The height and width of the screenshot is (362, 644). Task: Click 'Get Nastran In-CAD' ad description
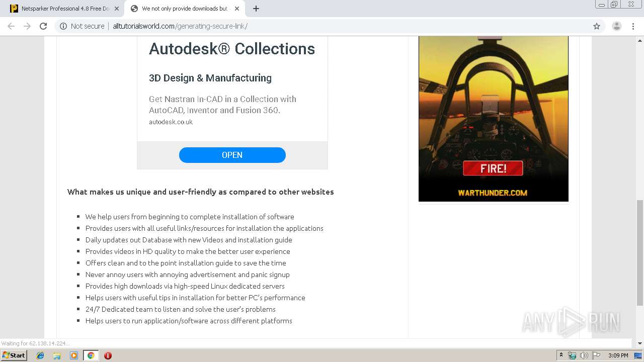(x=222, y=105)
